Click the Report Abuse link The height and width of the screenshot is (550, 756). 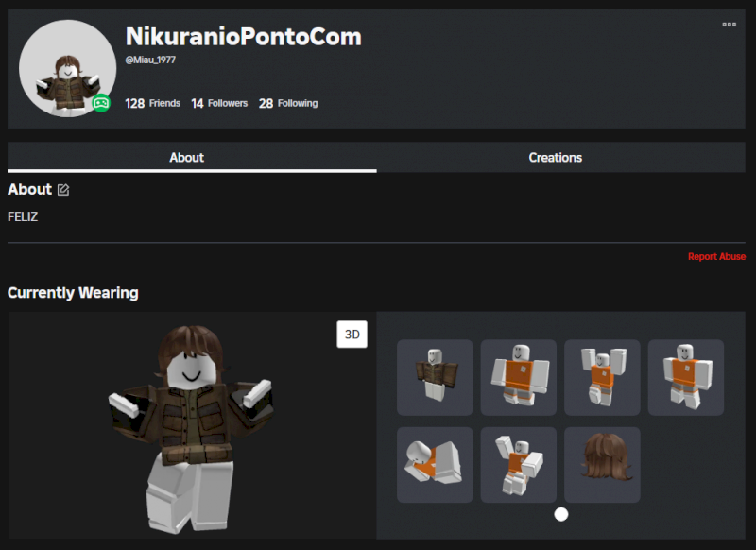(716, 256)
